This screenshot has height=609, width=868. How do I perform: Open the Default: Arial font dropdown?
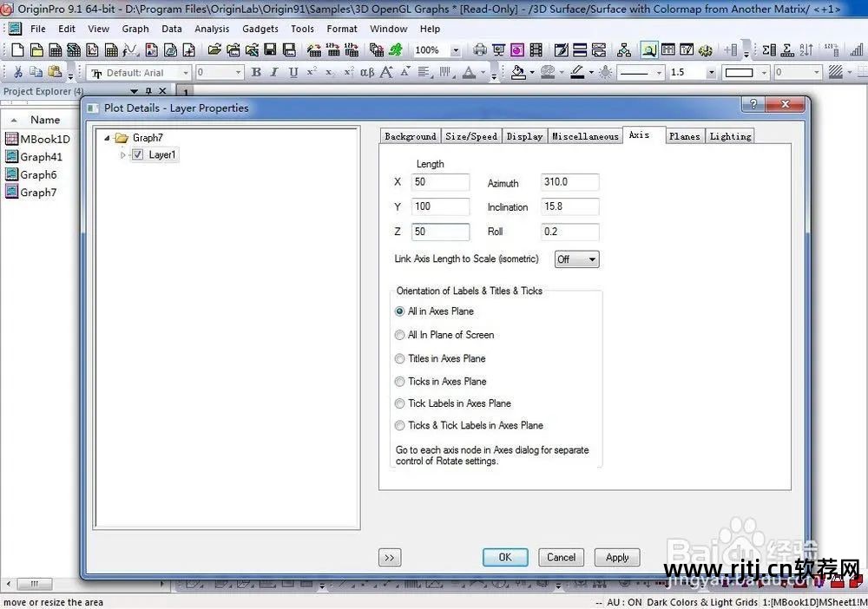[x=186, y=73]
